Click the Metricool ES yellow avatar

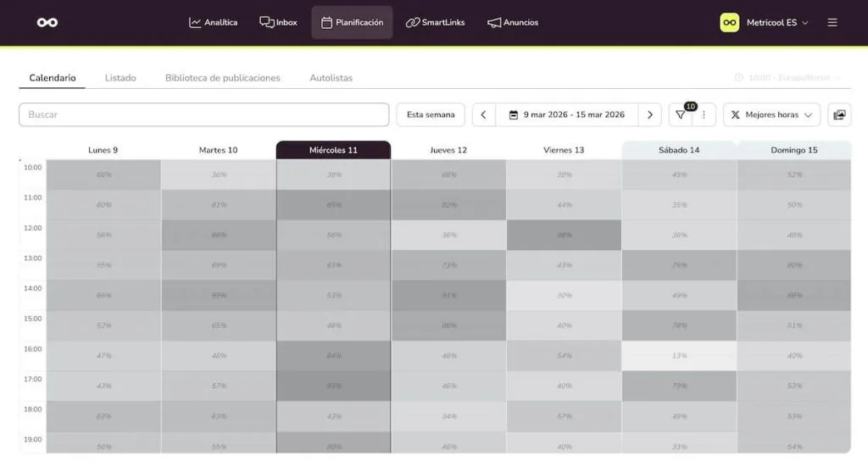729,23
